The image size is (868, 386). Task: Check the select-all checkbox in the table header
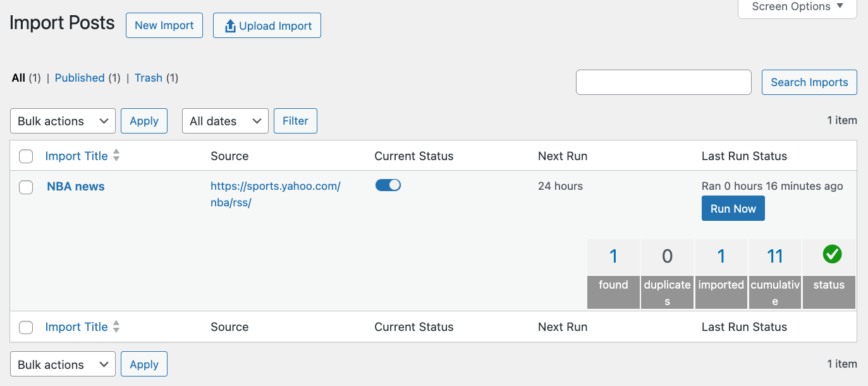(x=26, y=156)
